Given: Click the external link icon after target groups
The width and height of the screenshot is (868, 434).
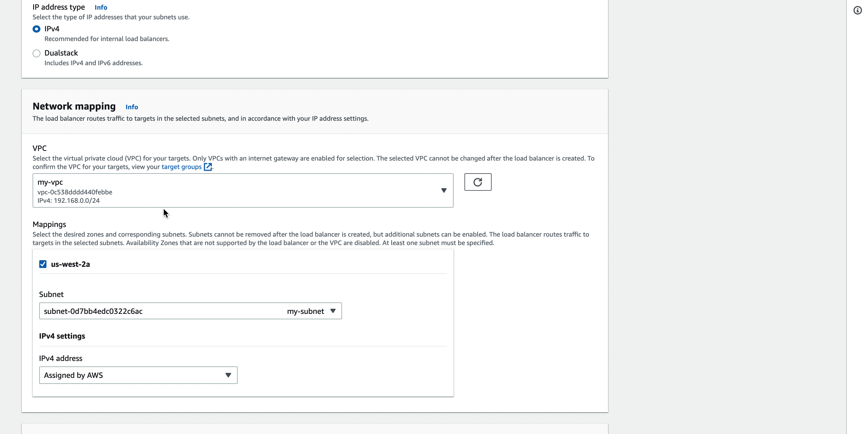Looking at the screenshot, I should pyautogui.click(x=208, y=167).
